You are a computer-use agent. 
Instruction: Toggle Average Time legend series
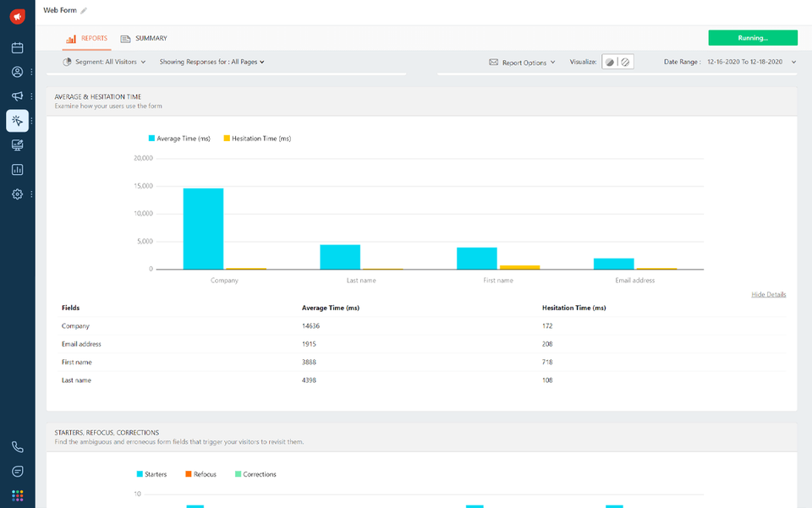[x=179, y=139]
